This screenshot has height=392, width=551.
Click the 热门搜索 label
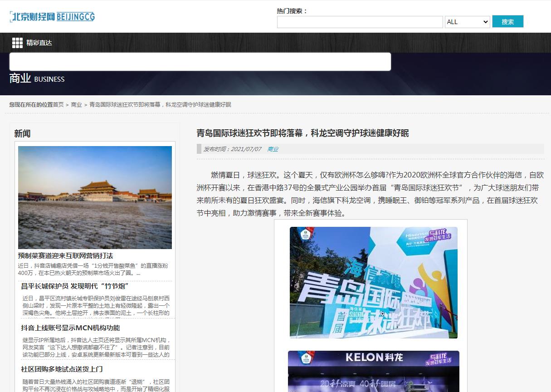[x=293, y=11]
